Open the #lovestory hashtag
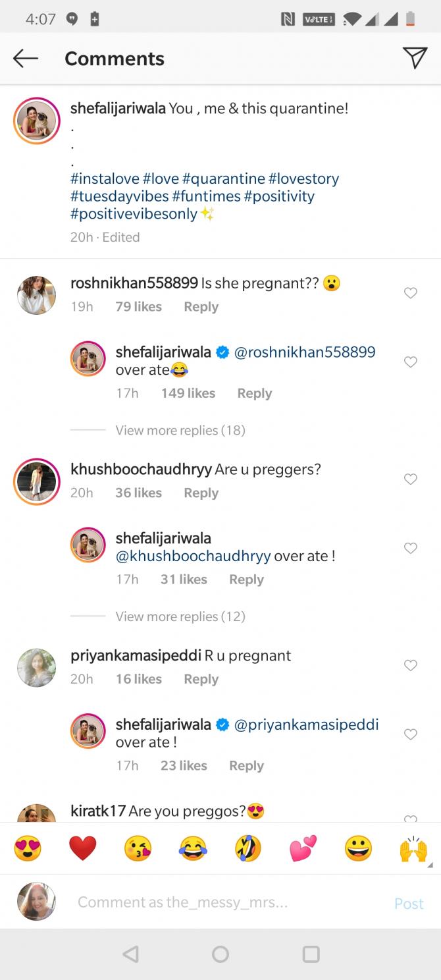This screenshot has width=441, height=980. [x=304, y=178]
